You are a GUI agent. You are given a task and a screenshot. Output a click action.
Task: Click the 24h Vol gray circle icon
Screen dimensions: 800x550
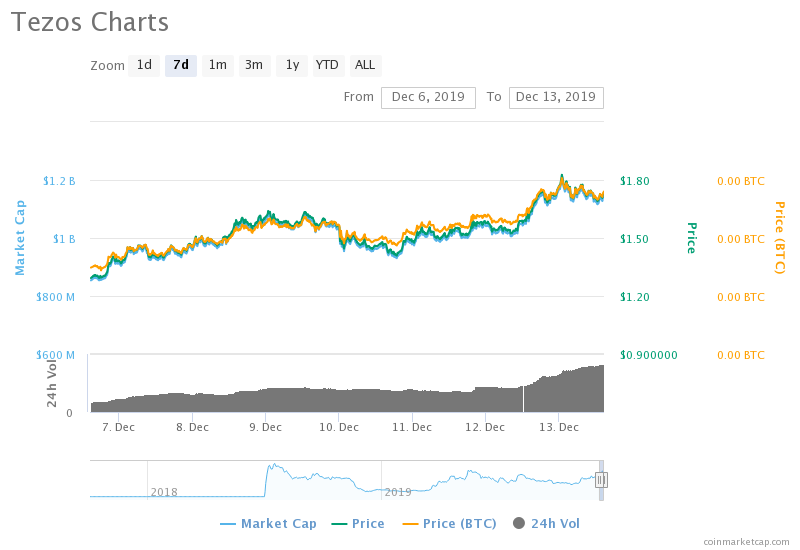tap(518, 523)
